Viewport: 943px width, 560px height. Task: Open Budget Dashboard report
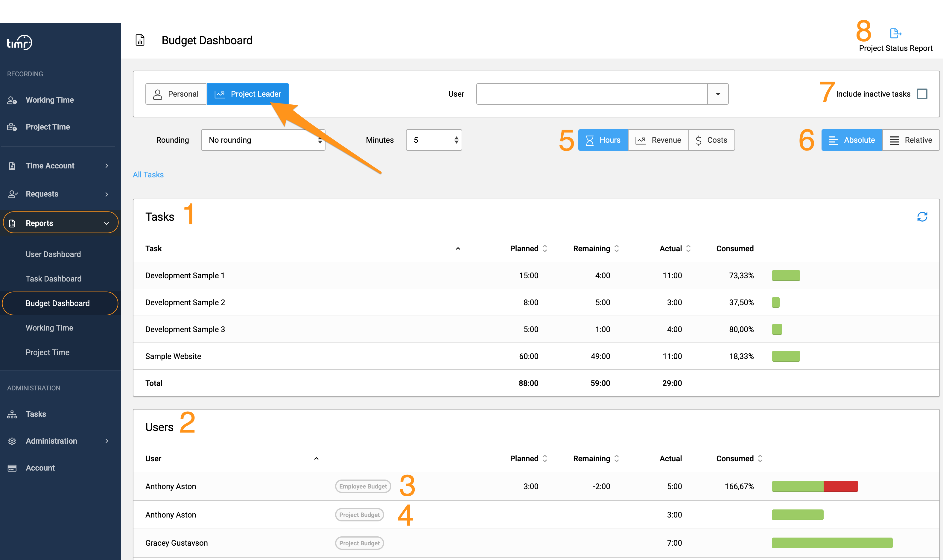click(x=58, y=303)
